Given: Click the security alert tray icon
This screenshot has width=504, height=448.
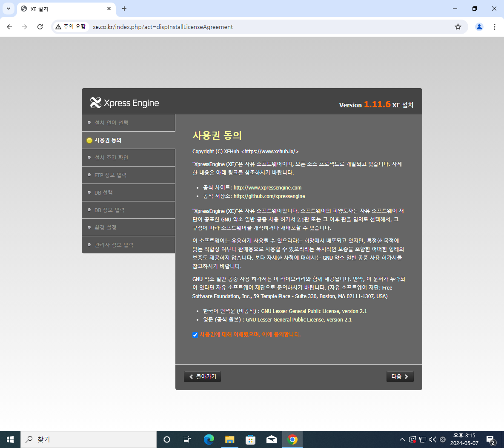Looking at the screenshot, I should coord(412,439).
